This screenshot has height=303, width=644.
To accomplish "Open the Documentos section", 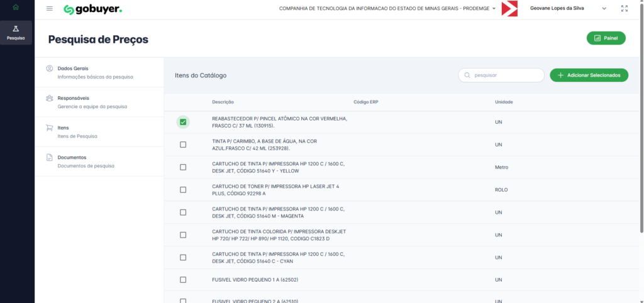I will coord(72,157).
